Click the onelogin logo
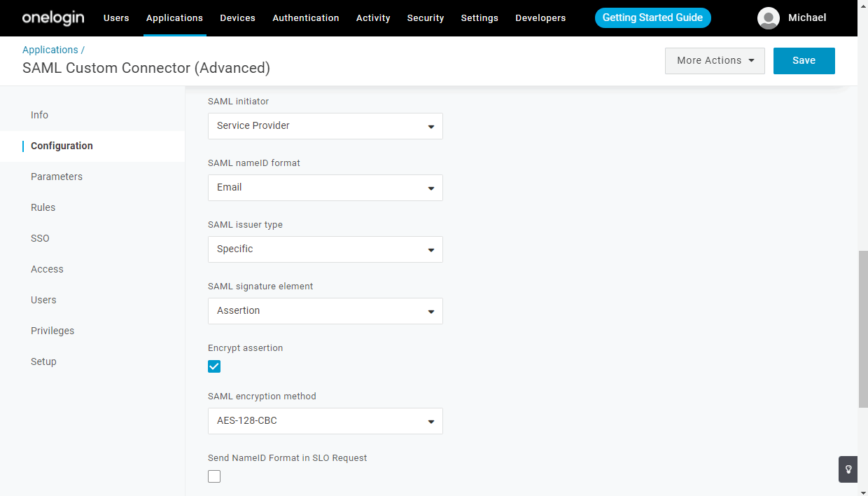The width and height of the screenshot is (868, 496). 52,18
